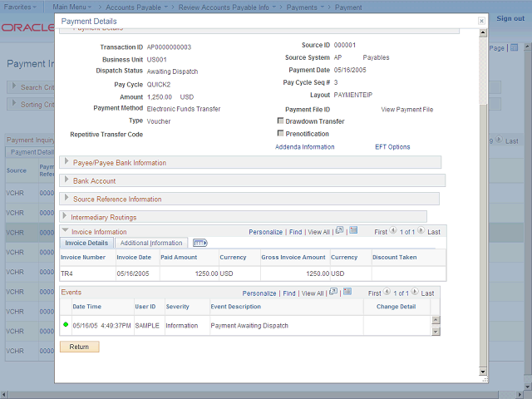The image size is (532, 399).
Task: Download Events grid to spreadsheet icon
Action: pyautogui.click(x=347, y=292)
